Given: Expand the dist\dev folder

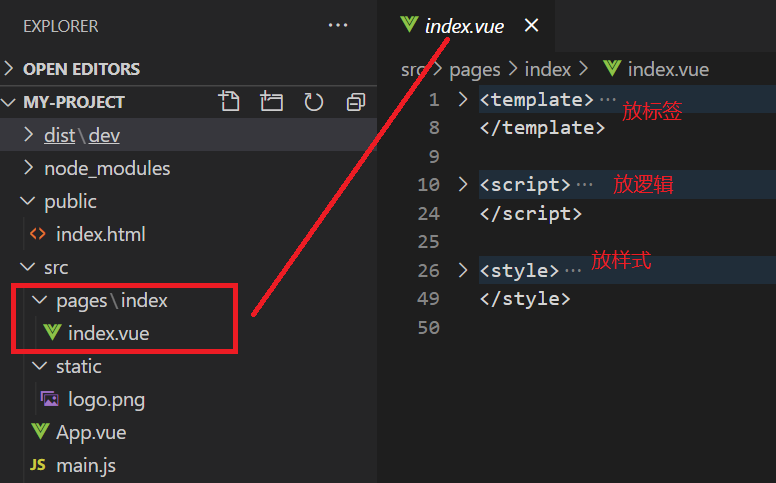Looking at the screenshot, I should tap(29, 135).
